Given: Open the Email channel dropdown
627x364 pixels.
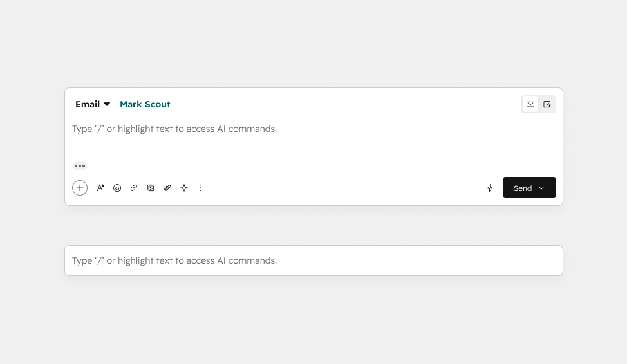Looking at the screenshot, I should (x=93, y=104).
